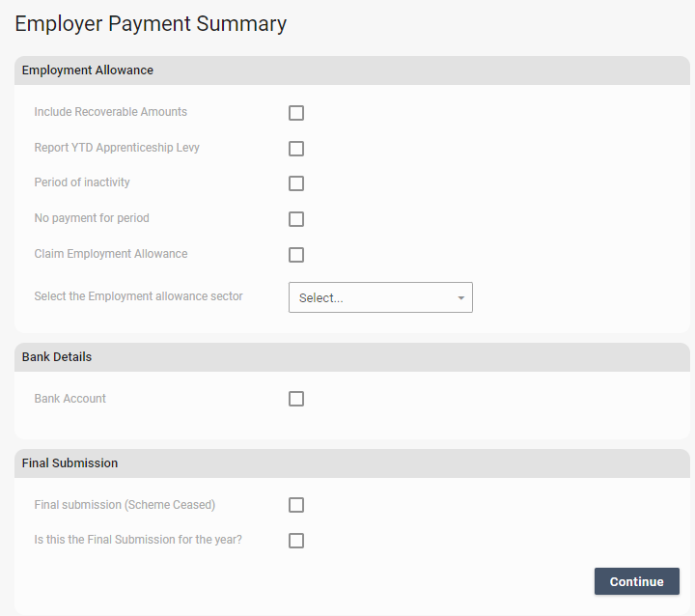695x616 pixels.
Task: Tick the Include Recoverable Amounts checkbox
Action: (x=296, y=113)
